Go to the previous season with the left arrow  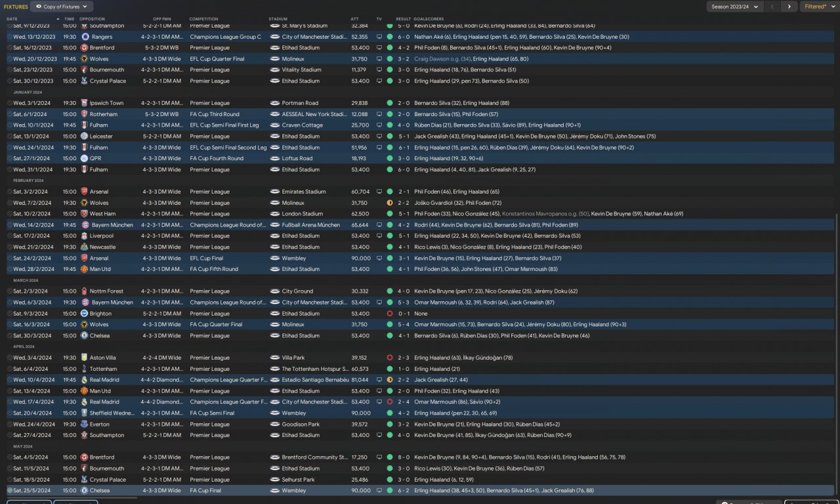(772, 7)
